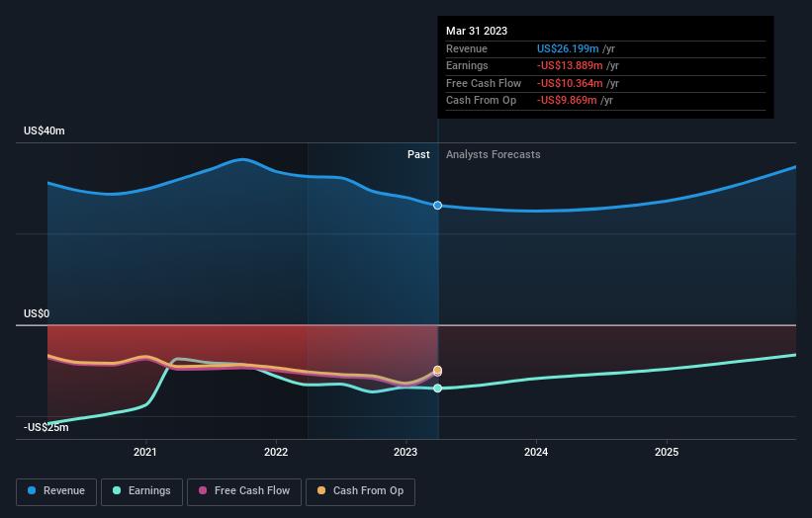
Task: Toggle the Free Cash Flow legend button
Action: [244, 491]
